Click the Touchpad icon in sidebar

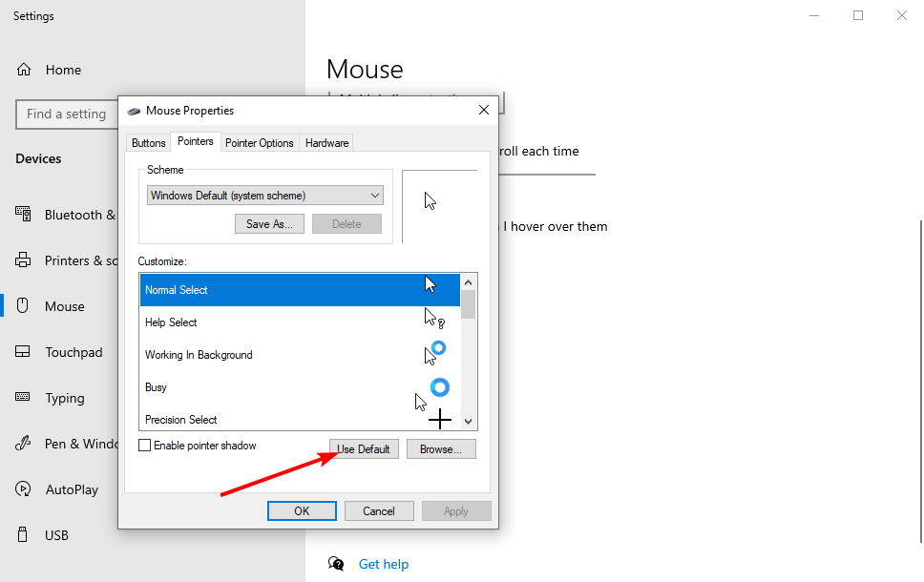click(22, 352)
